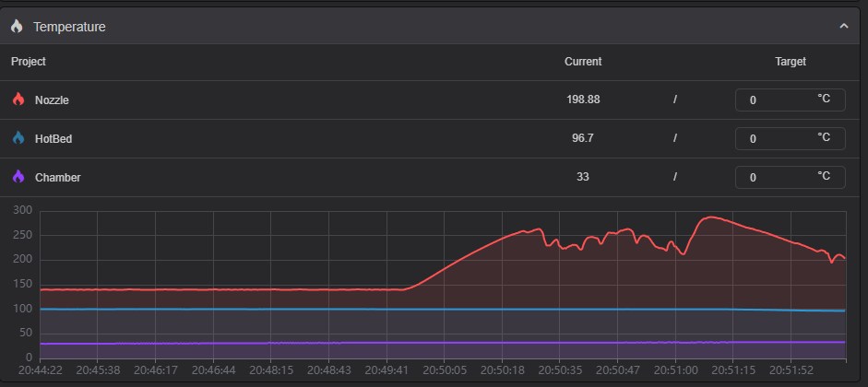This screenshot has height=387, width=868.
Task: Click the Target column header
Action: (x=791, y=62)
